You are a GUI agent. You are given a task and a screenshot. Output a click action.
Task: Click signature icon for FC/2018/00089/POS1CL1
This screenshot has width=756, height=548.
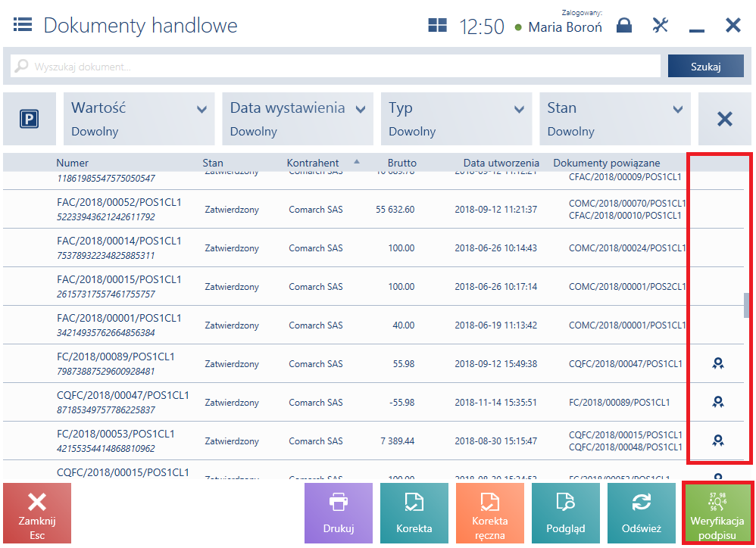click(718, 363)
